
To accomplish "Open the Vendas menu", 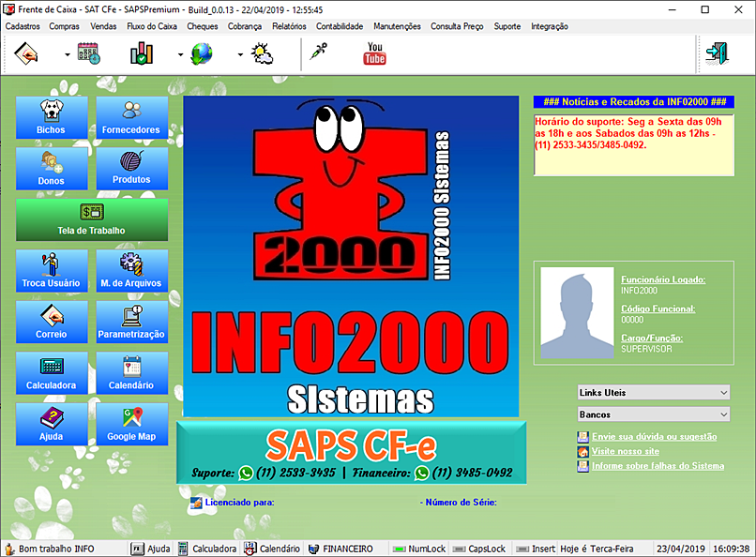I will pos(103,26).
